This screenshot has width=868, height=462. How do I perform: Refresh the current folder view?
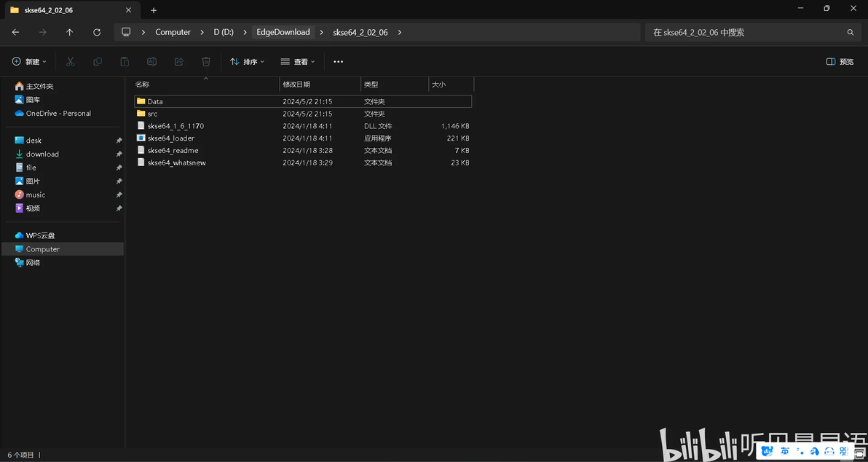pyautogui.click(x=97, y=32)
